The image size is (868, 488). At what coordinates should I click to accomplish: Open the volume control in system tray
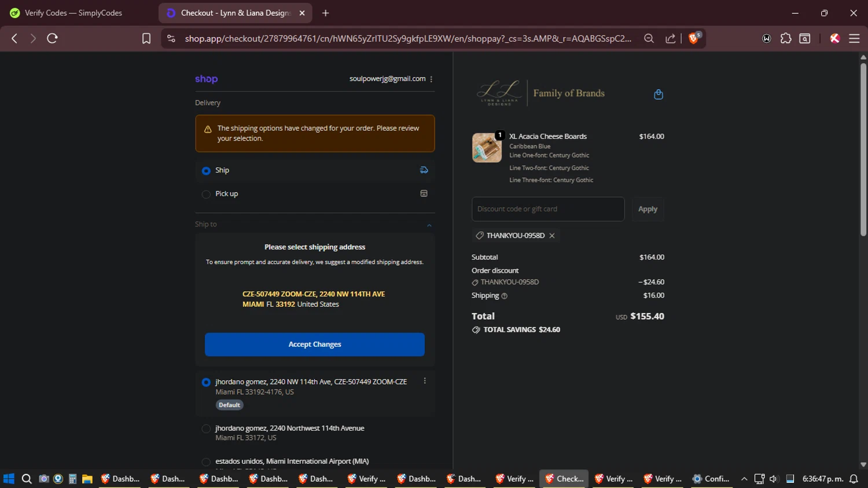tap(774, 479)
